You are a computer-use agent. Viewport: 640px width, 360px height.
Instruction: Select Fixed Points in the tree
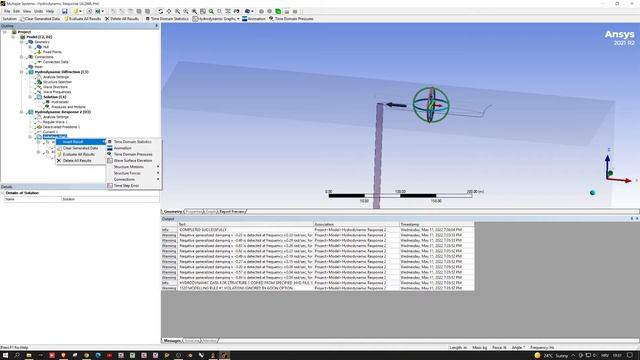52,52
